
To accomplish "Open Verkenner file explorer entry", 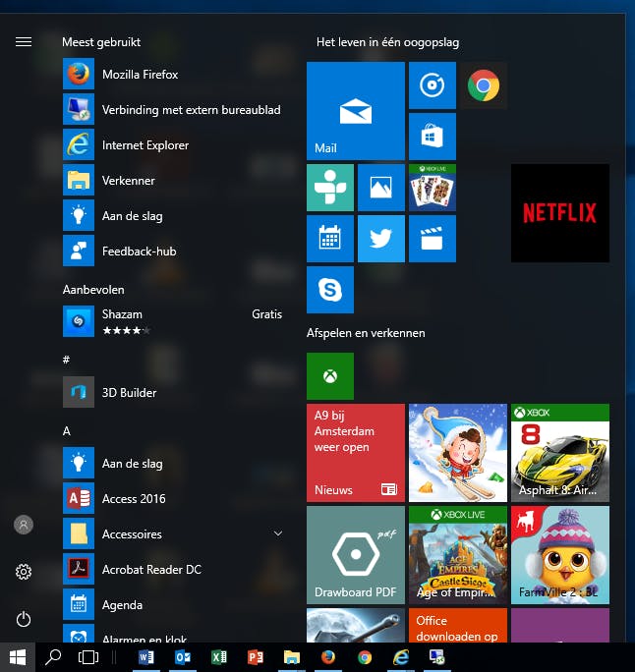I will click(172, 181).
